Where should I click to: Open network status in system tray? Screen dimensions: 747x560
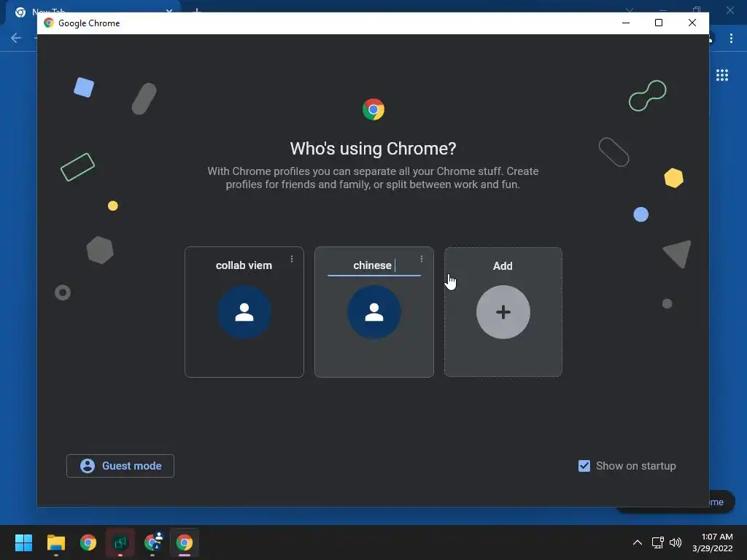coord(657,542)
